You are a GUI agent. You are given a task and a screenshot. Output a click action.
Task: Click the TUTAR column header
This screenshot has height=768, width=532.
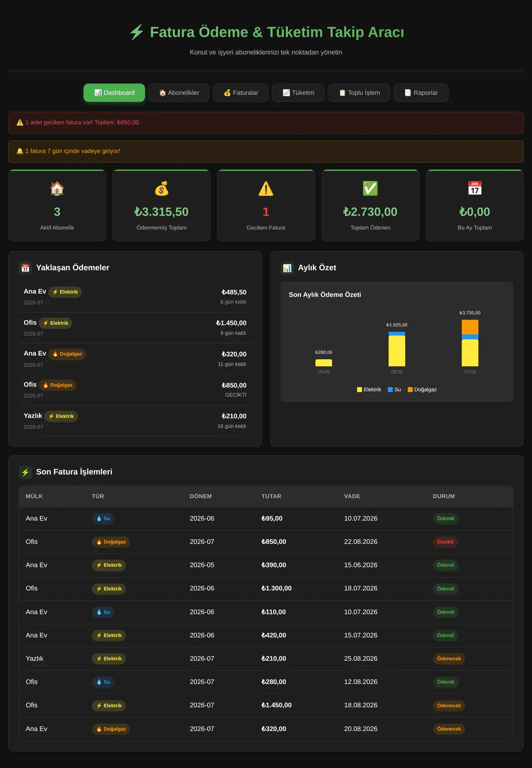pyautogui.click(x=271, y=496)
